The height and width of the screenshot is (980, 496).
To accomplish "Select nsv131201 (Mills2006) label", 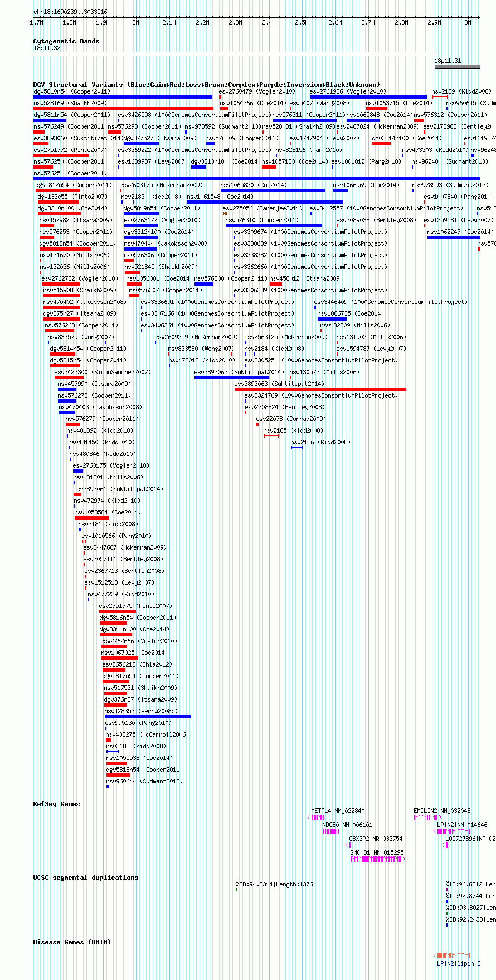I will [x=108, y=477].
